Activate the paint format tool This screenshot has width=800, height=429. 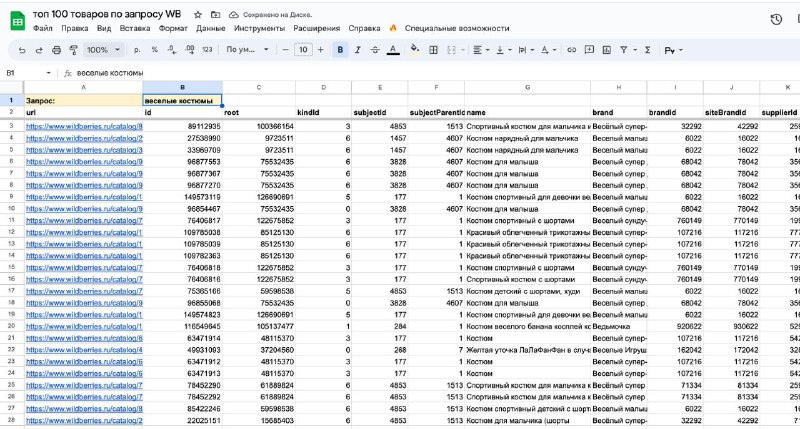point(73,50)
